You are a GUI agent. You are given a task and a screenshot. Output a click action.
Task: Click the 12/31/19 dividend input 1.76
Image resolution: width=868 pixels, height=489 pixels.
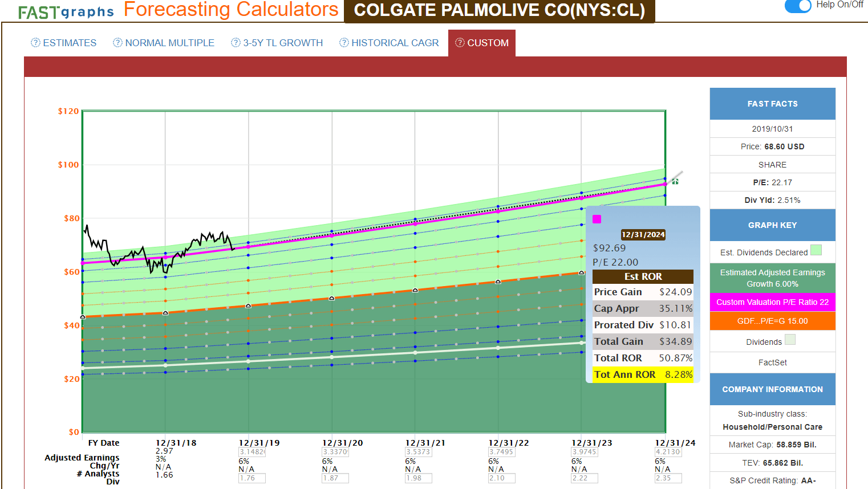(252, 478)
